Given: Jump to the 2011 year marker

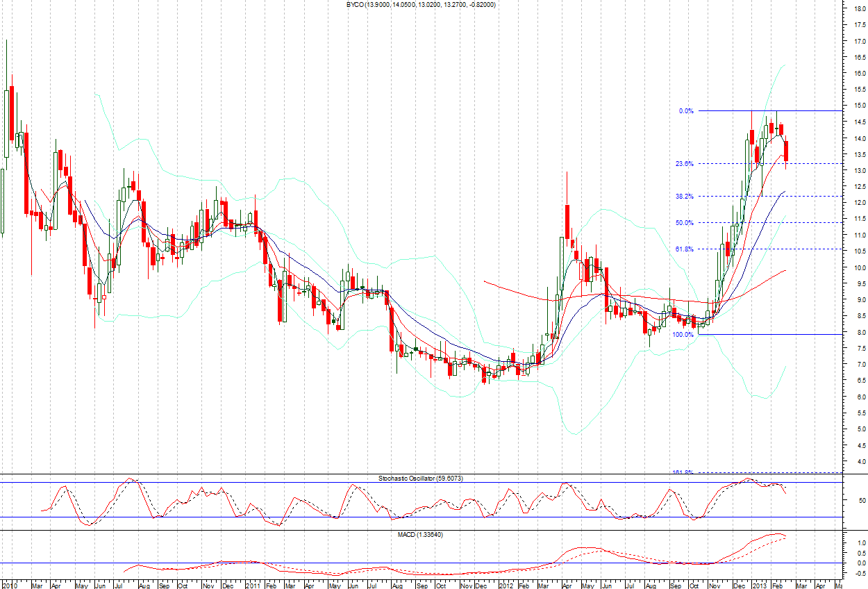Looking at the screenshot, I should [x=253, y=586].
